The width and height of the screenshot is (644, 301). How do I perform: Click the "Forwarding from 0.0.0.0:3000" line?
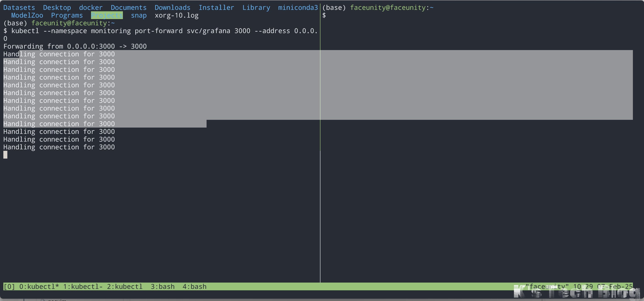click(x=75, y=47)
